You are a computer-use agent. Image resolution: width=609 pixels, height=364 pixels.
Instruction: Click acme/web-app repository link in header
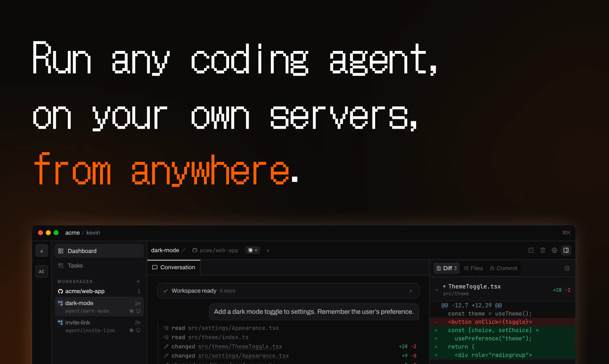pos(219,250)
